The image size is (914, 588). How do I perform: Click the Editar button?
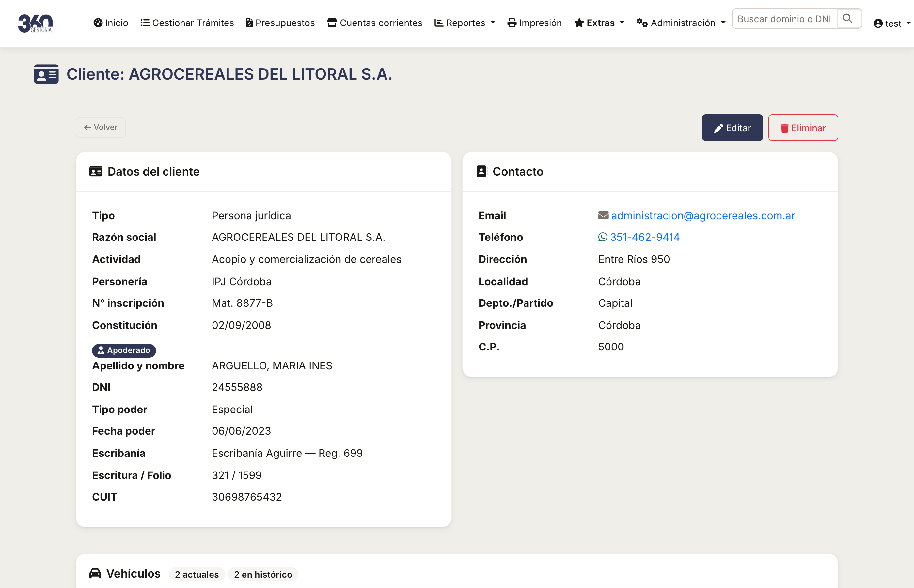732,128
